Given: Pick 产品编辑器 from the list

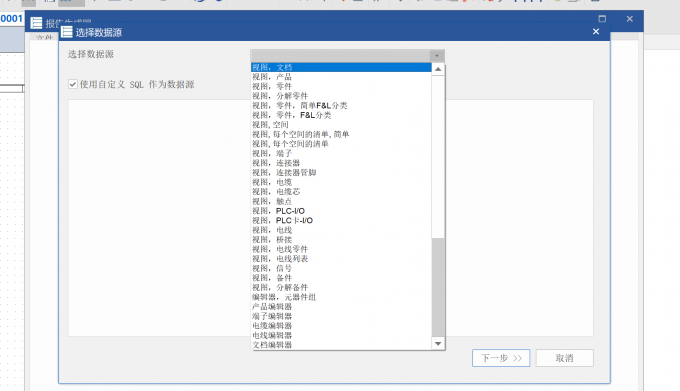Looking at the screenshot, I should [341, 306].
